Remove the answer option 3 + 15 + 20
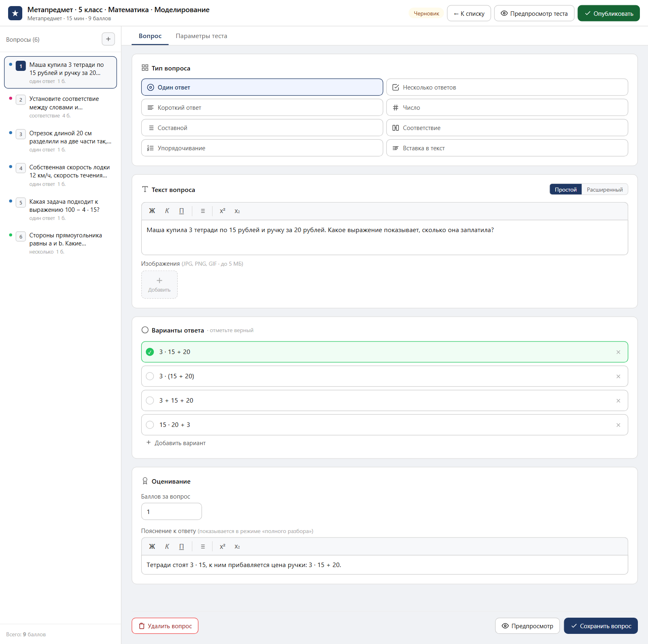Viewport: 648px width, 644px height. [618, 401]
